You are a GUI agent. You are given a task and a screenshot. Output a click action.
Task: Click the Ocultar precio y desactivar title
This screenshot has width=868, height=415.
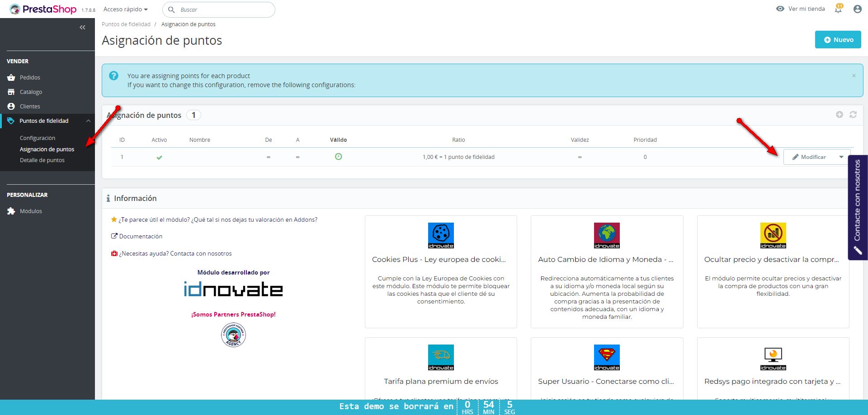coord(772,260)
